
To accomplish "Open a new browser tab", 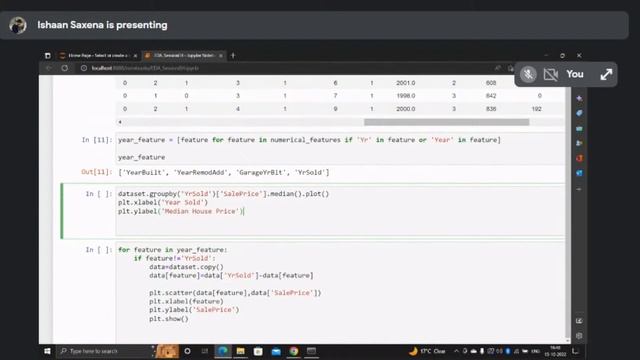I will coord(233,56).
